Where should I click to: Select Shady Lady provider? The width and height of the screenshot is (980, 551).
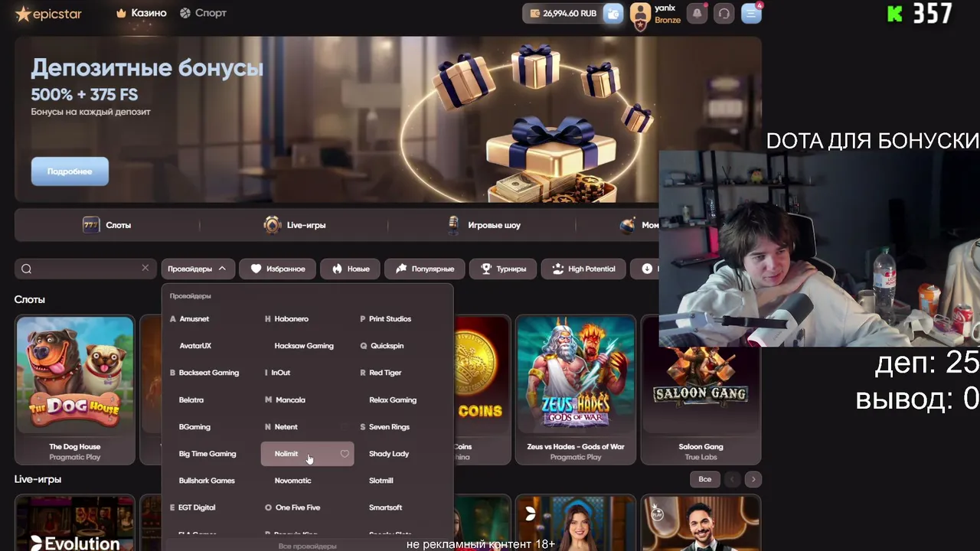tap(389, 454)
